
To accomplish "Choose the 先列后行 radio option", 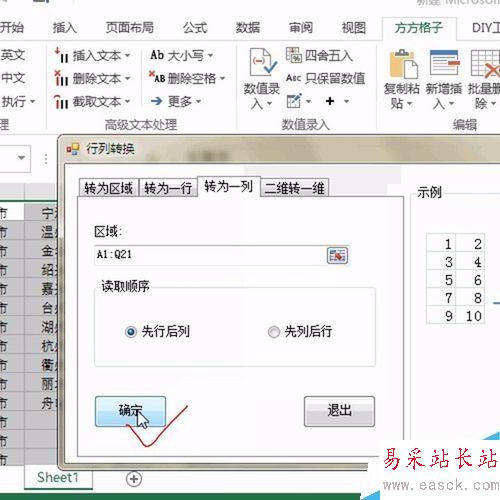I will 274,332.
